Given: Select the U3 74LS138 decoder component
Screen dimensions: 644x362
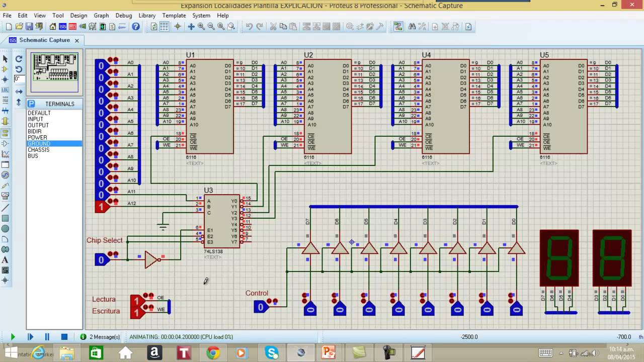Looking at the screenshot, I should pyautogui.click(x=221, y=221).
